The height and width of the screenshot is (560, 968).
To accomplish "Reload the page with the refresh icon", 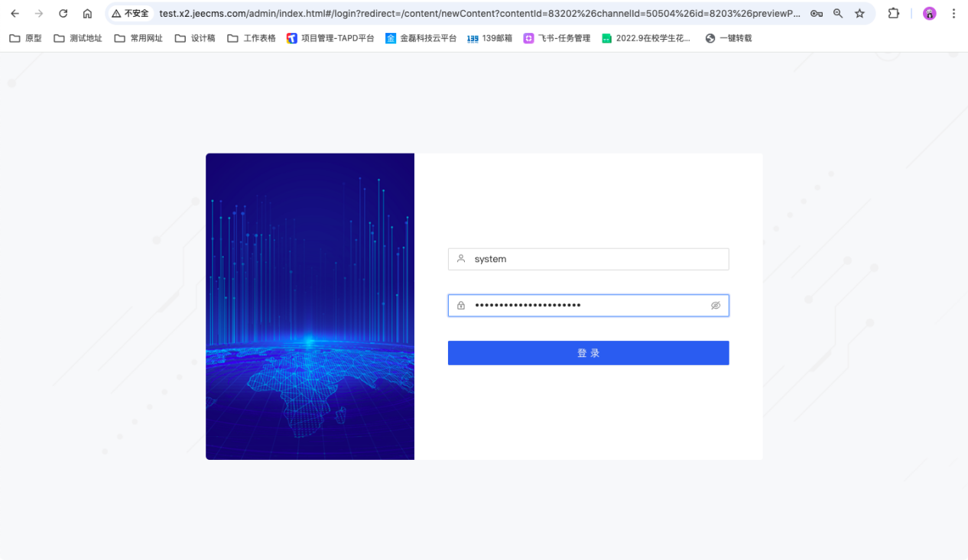I will pyautogui.click(x=63, y=14).
